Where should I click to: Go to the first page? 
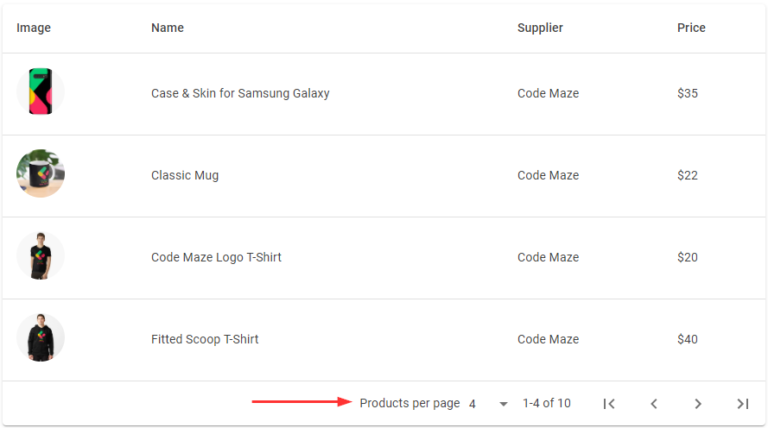[x=609, y=404]
